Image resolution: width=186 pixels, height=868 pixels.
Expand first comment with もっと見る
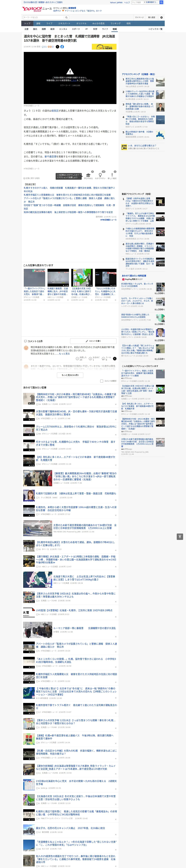pyautogui.click(x=64, y=354)
